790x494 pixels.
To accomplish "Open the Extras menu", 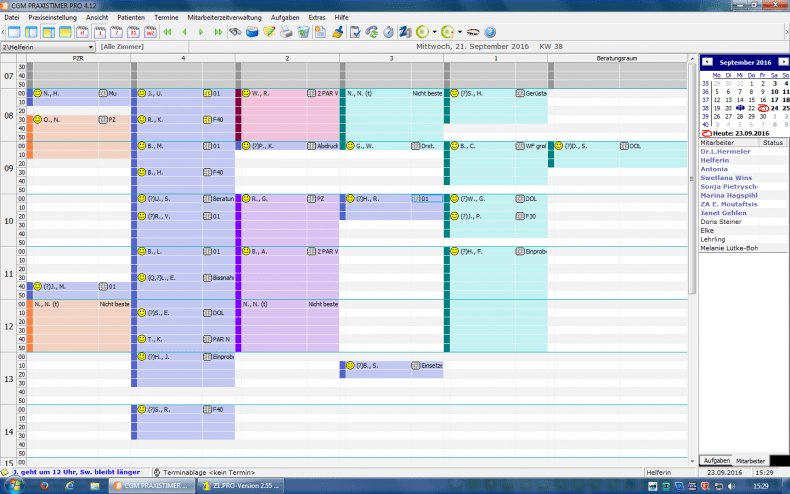I will pyautogui.click(x=317, y=17).
